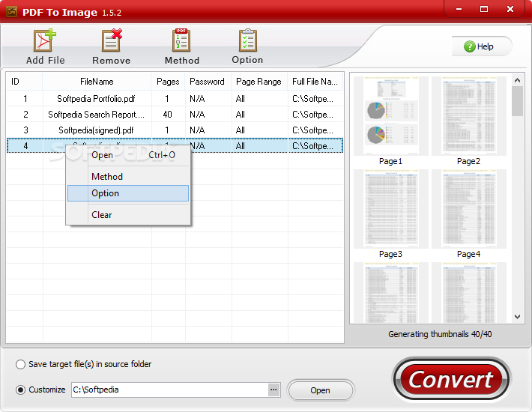Viewport: 532px width, 412px height.
Task: Click the ID cell of row 4
Action: (x=25, y=146)
